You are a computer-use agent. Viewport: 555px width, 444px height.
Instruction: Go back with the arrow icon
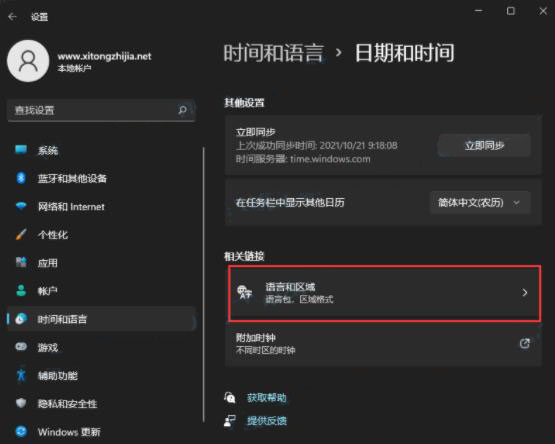(x=12, y=17)
